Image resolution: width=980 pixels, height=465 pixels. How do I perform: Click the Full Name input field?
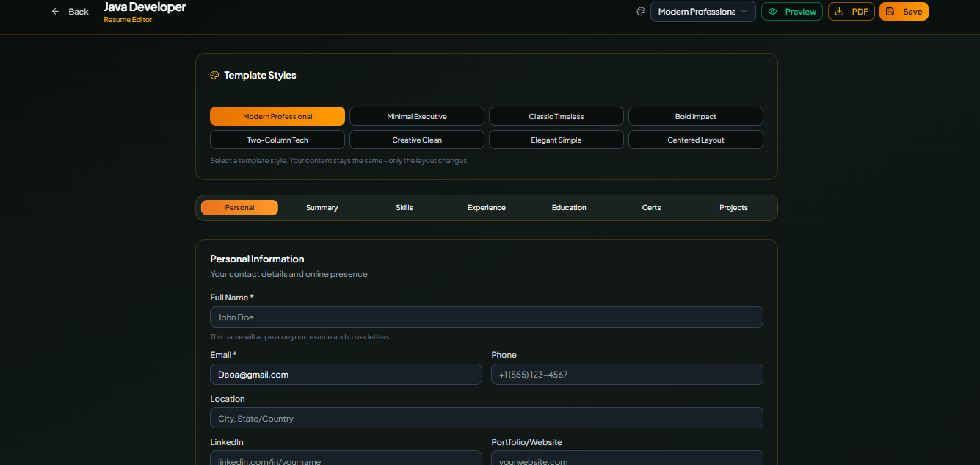(487, 317)
